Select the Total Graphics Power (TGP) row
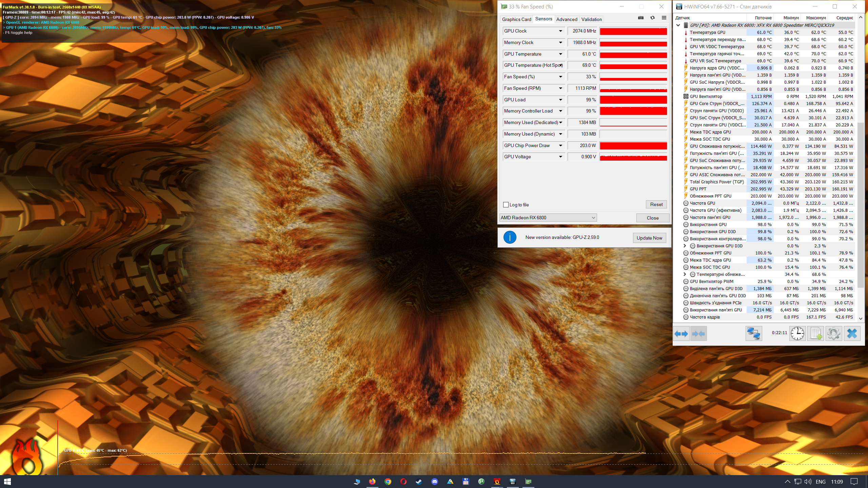This screenshot has height=488, width=868. pyautogui.click(x=768, y=182)
